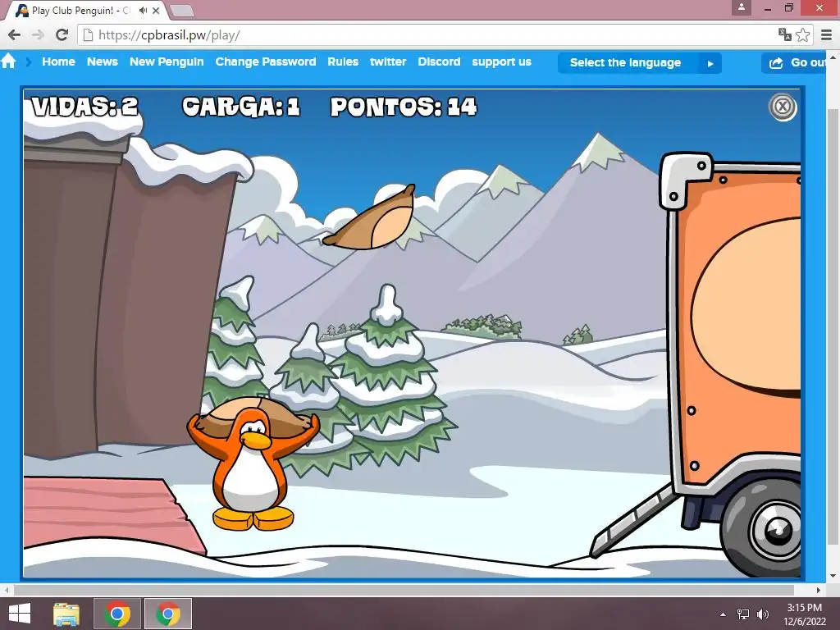The height and width of the screenshot is (630, 840).
Task: Click the CARGA: 1 load counter
Action: (x=240, y=106)
